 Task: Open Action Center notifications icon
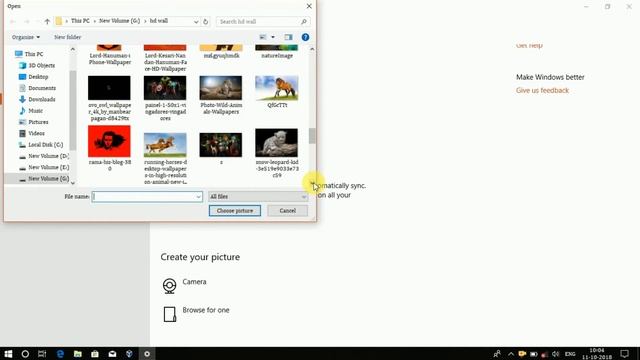coord(624,354)
